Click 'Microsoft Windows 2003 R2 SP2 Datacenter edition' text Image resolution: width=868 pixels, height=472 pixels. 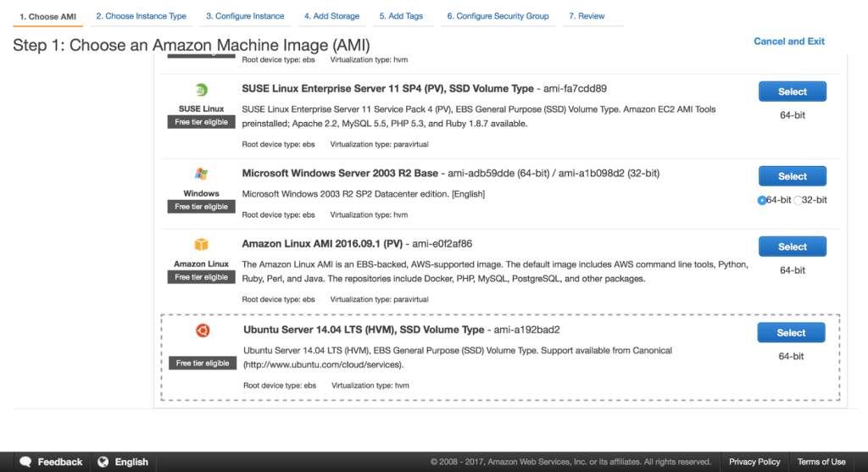(346, 194)
